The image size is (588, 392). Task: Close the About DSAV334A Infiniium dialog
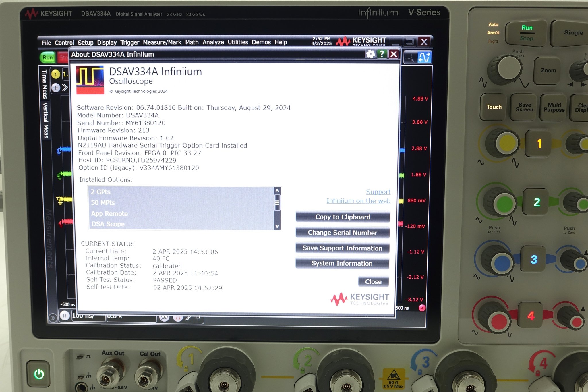[x=394, y=54]
